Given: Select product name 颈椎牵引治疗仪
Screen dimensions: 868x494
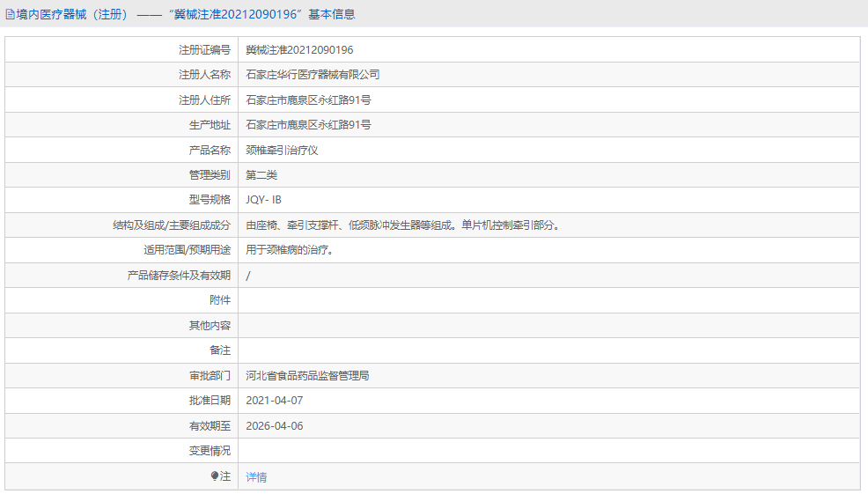Looking at the screenshot, I should coord(282,150).
